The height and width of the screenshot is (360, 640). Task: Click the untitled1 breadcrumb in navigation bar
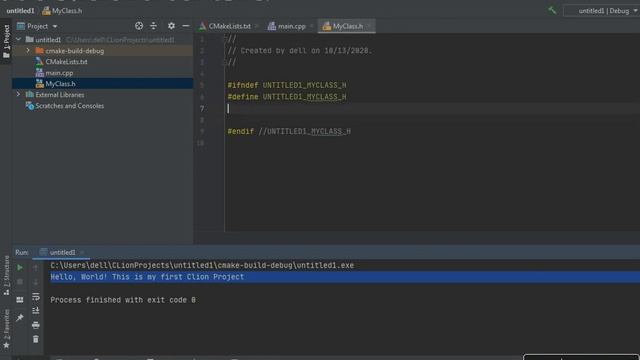click(20, 11)
